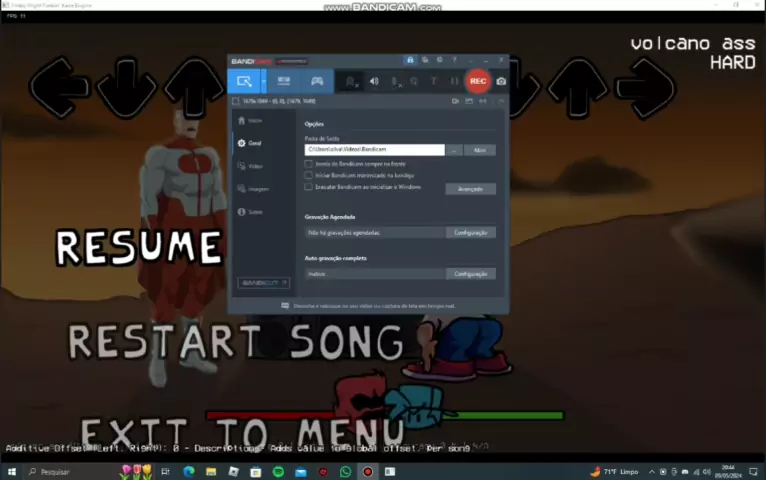766x480 pixels.
Task: Open Spotify from the Windows taskbar
Action: click(278, 472)
